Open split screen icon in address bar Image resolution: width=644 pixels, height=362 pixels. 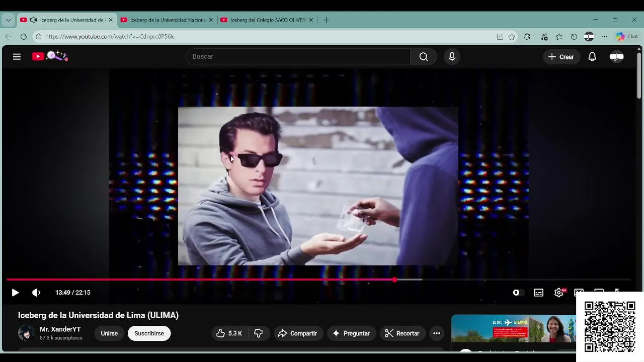tap(500, 37)
